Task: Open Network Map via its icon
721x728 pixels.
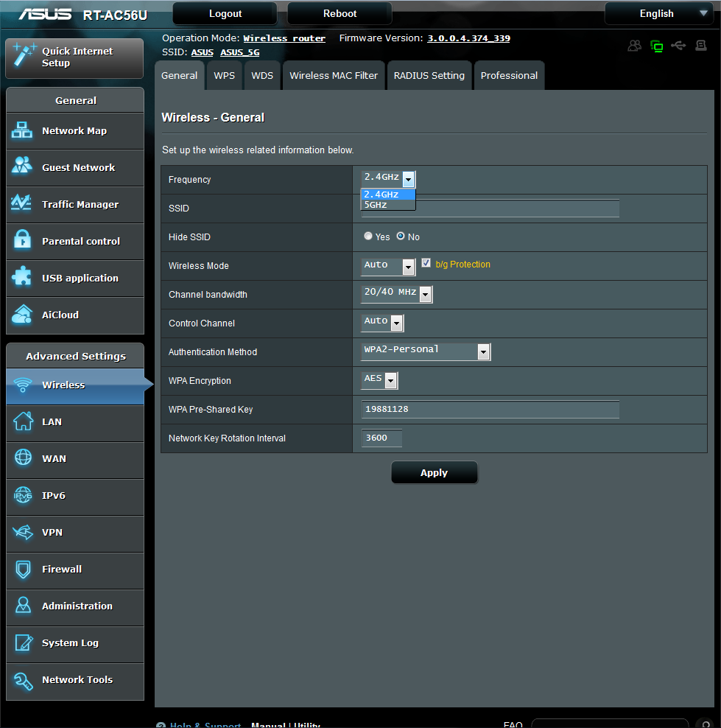Action: click(x=22, y=130)
